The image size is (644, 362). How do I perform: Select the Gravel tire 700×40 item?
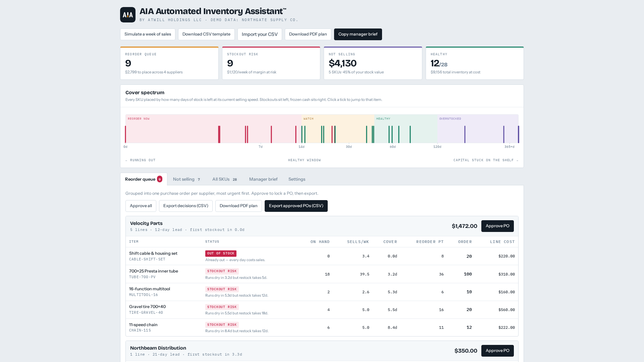point(147,307)
